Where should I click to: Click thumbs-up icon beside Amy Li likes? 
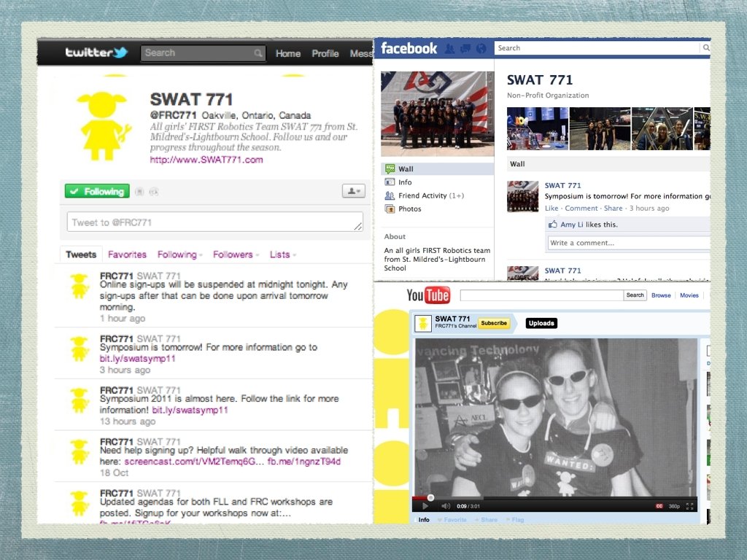[x=553, y=225]
